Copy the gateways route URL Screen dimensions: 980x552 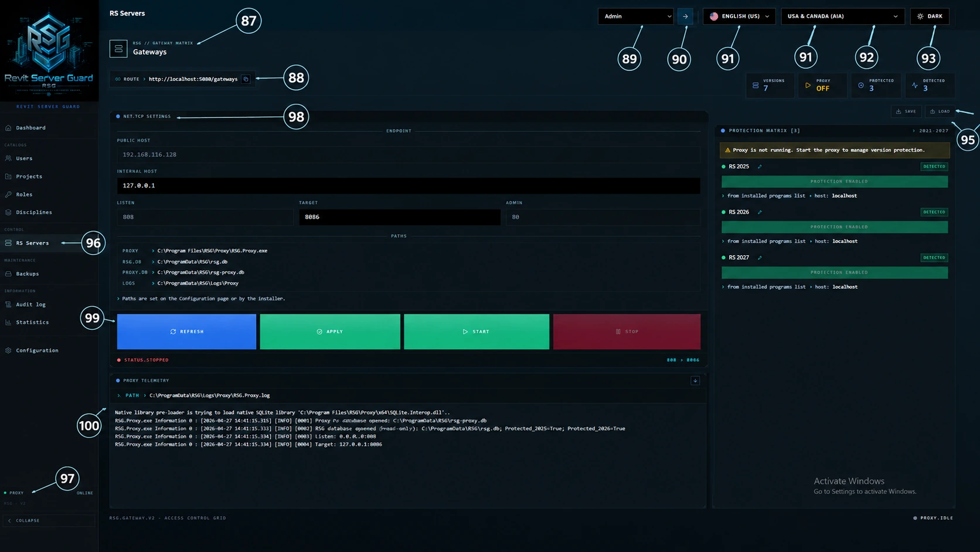[246, 79]
